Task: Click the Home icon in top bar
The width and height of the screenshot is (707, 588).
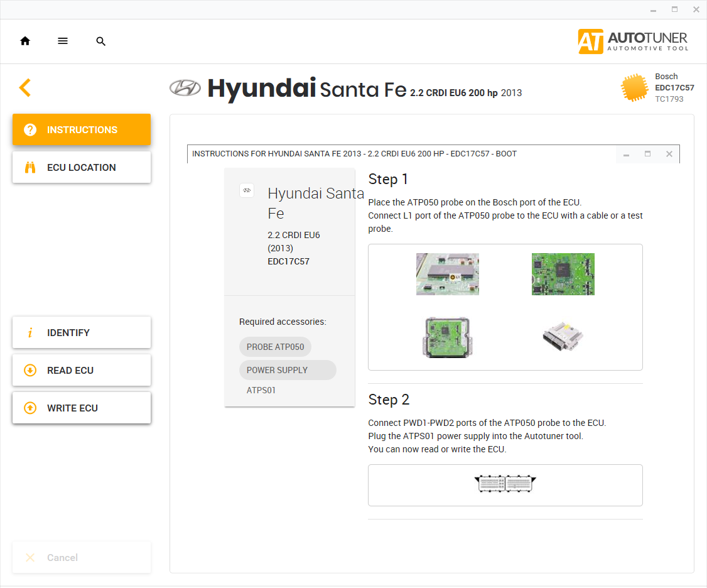Action: (25, 41)
